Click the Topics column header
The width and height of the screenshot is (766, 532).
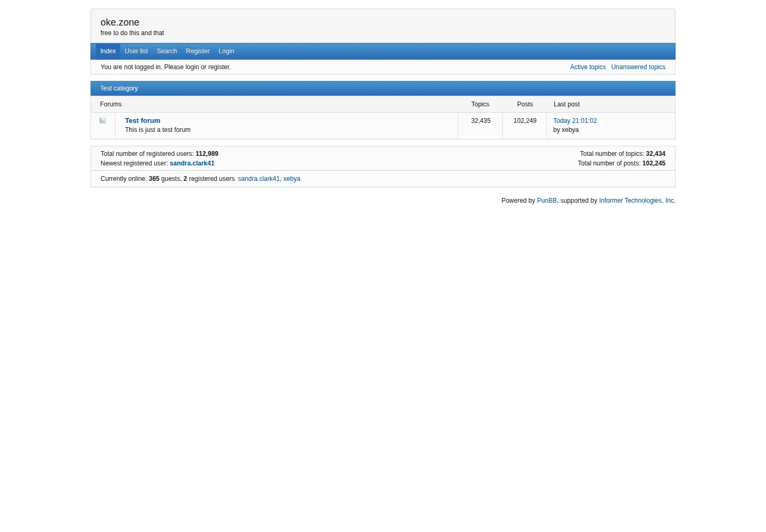pyautogui.click(x=480, y=104)
